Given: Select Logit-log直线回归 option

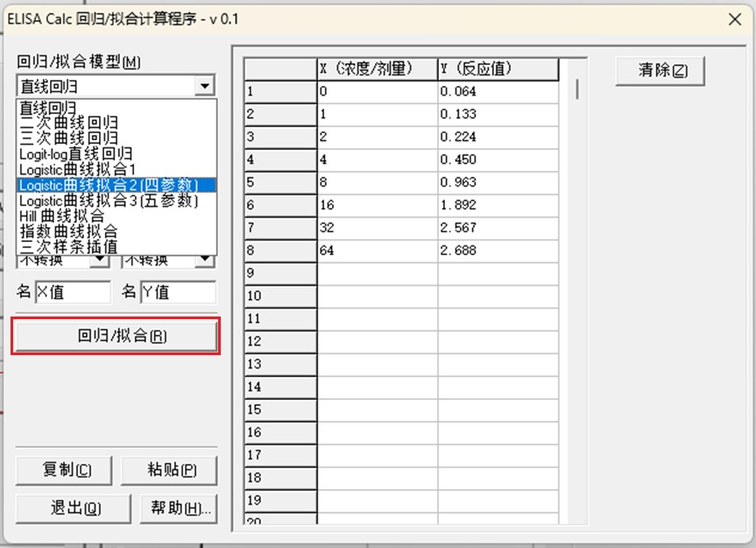Looking at the screenshot, I should coord(76,153).
